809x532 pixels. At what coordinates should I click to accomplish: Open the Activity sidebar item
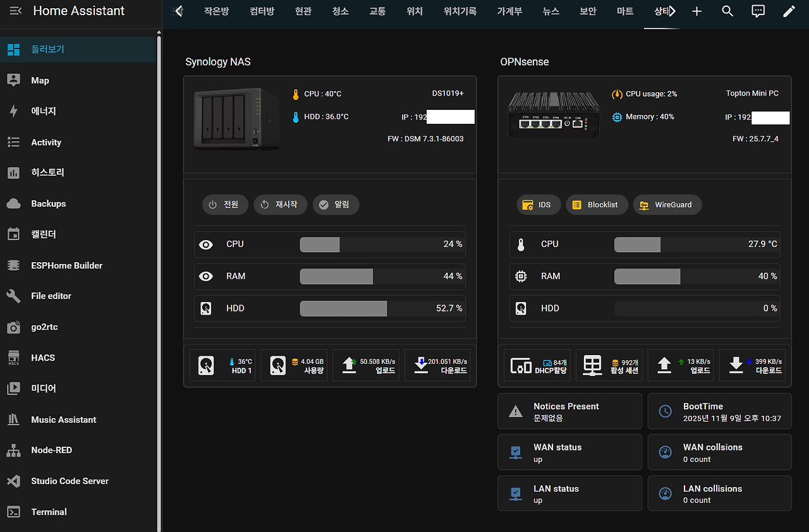click(78, 142)
